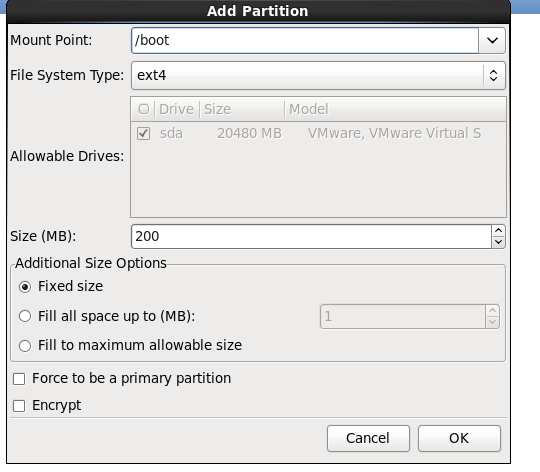Decrease Size (MB) with the down arrow

(x=498, y=242)
